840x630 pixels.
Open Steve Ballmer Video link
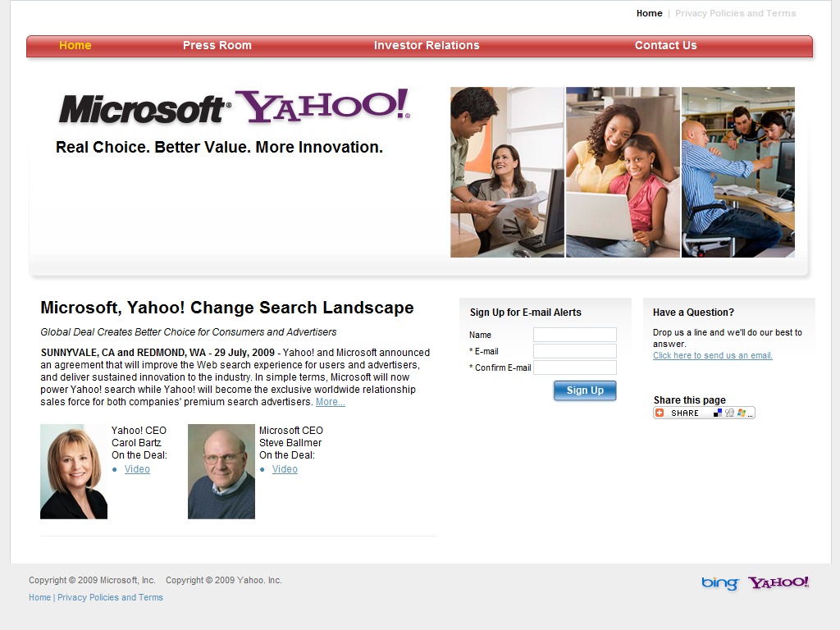(285, 469)
